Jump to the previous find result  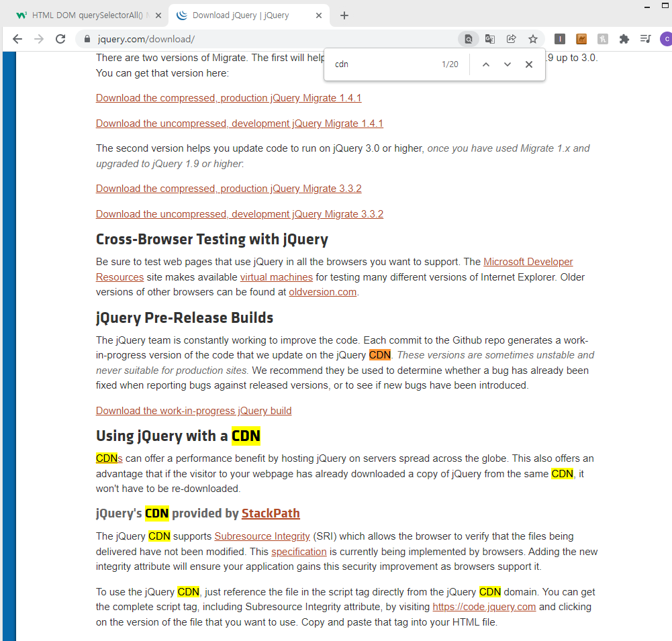(486, 64)
